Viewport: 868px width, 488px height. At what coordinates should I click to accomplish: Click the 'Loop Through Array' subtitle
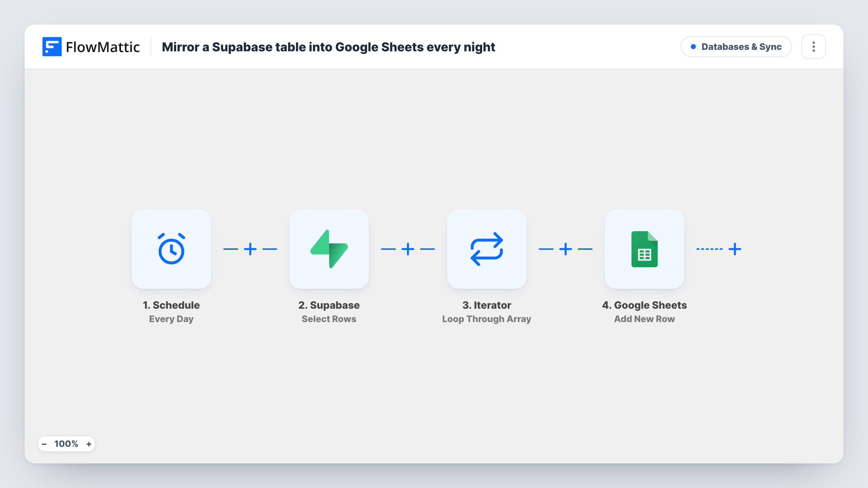(x=487, y=319)
